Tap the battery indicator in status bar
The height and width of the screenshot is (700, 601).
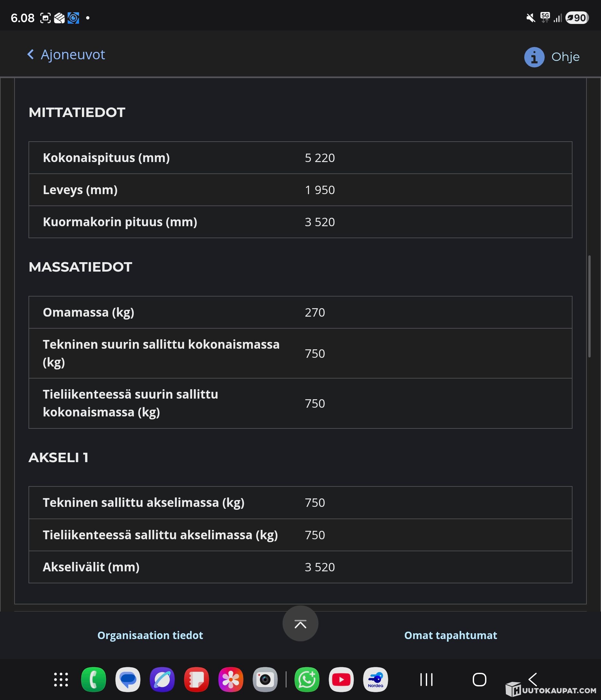577,17
